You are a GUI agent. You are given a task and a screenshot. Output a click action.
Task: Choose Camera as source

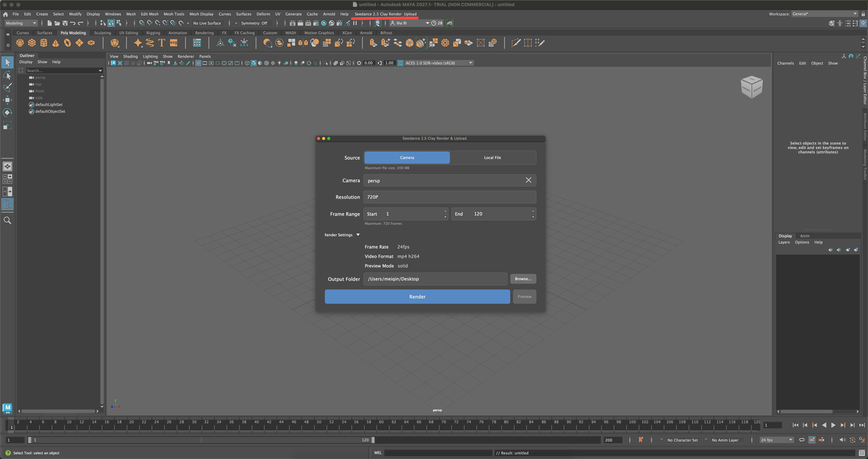(x=407, y=157)
